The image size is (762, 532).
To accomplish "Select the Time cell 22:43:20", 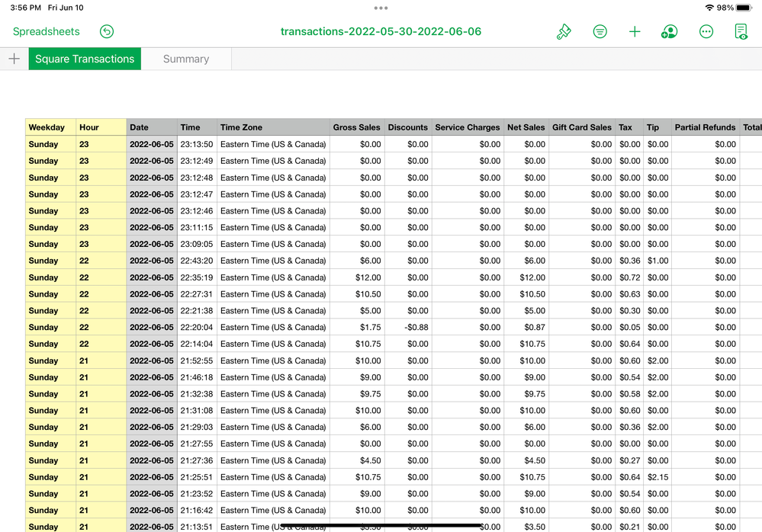I will tap(197, 261).
